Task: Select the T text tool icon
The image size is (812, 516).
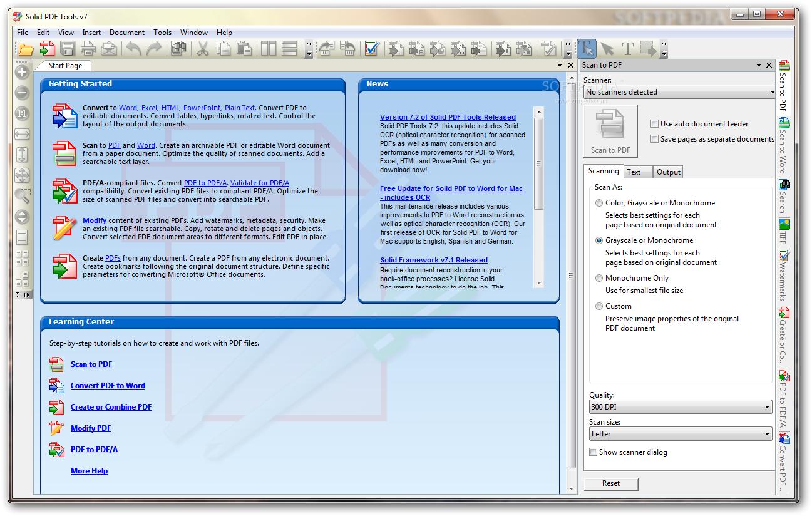Action: (628, 49)
